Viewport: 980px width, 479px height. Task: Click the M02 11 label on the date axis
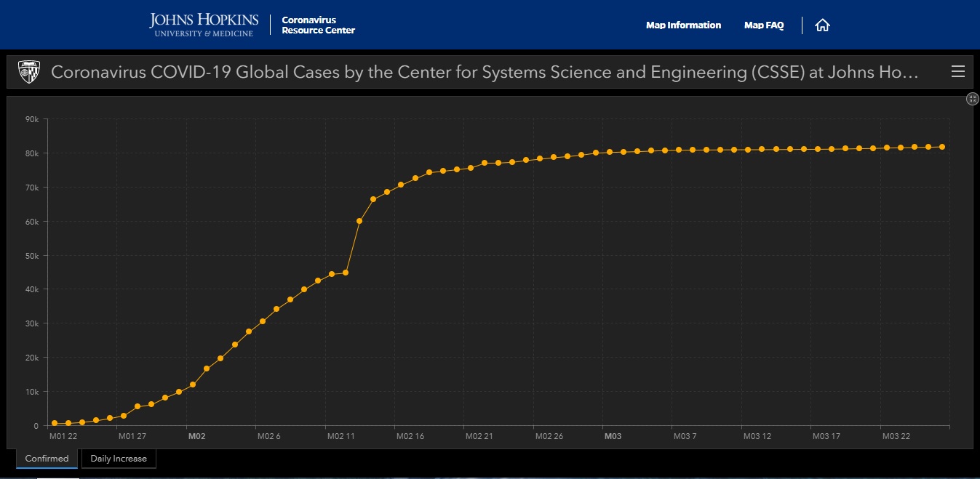[340, 437]
